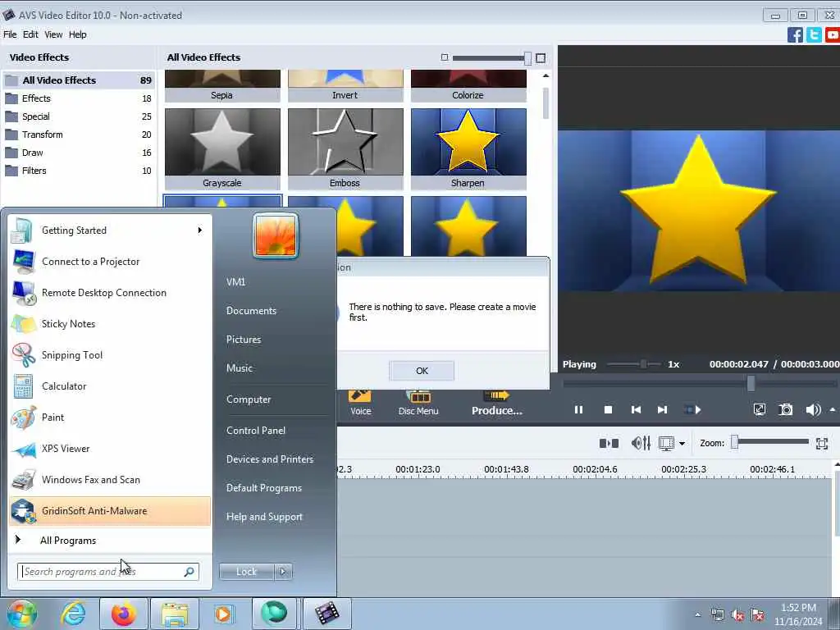
Task: Click the large thumbnails size icon
Action: [541, 58]
